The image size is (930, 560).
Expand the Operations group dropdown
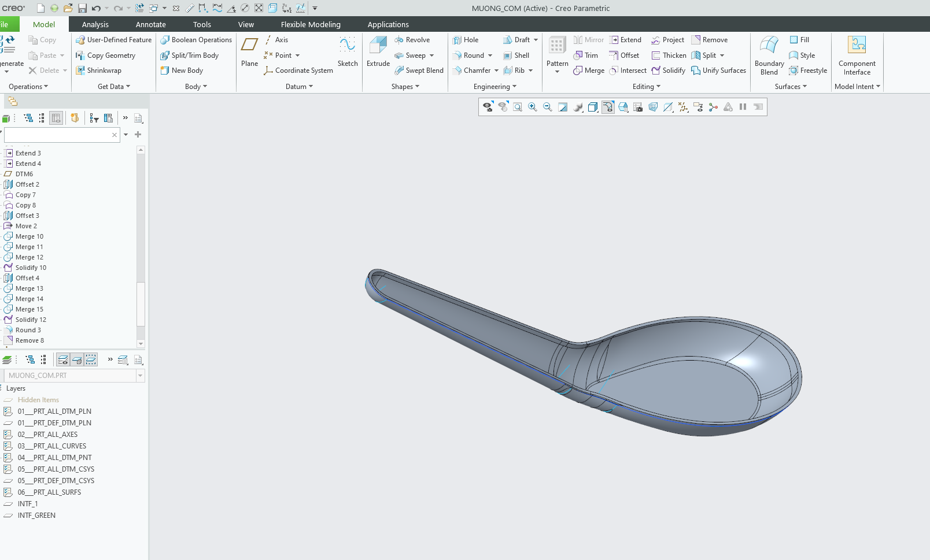(28, 87)
